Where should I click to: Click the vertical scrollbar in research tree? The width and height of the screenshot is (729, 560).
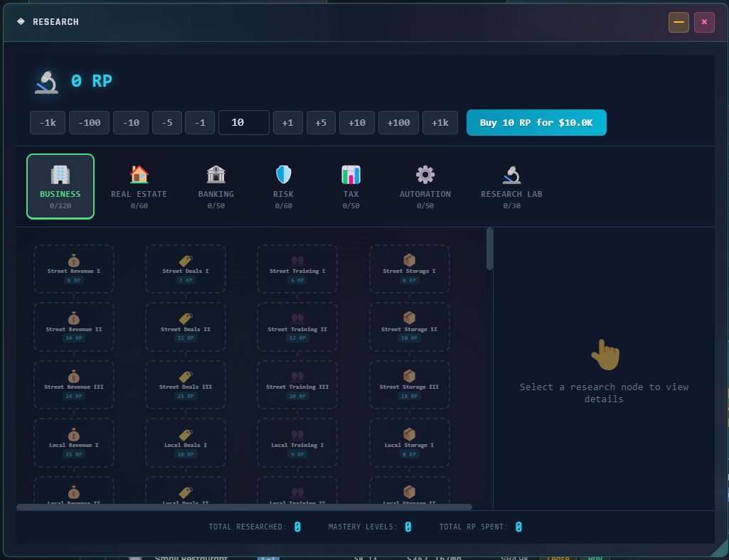point(489,249)
